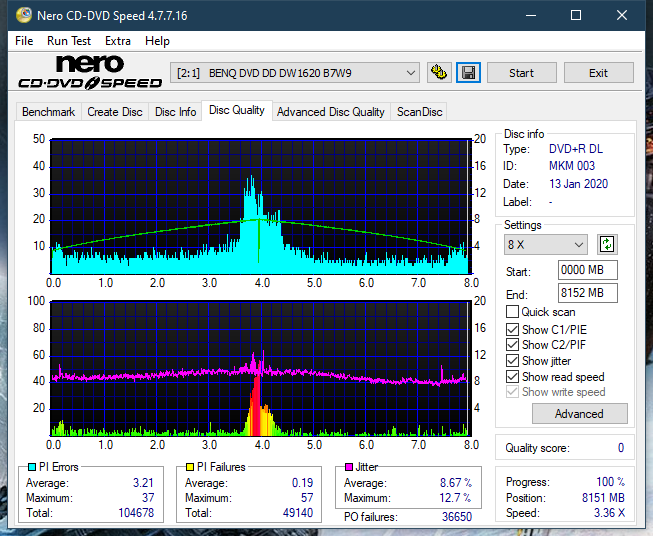
Task: Toggle the Show C1/PIE checkbox
Action: (x=513, y=329)
